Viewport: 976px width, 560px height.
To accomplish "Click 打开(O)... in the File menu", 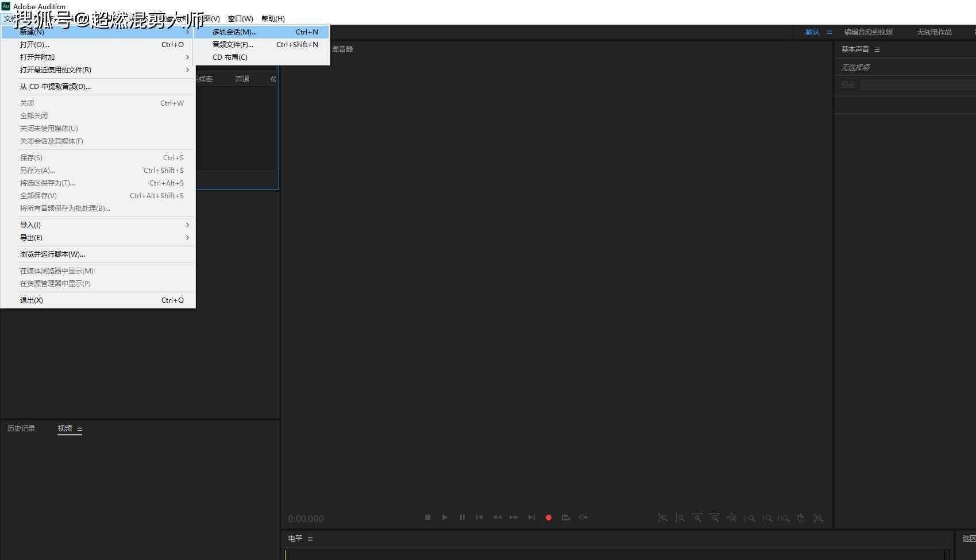I will point(98,45).
